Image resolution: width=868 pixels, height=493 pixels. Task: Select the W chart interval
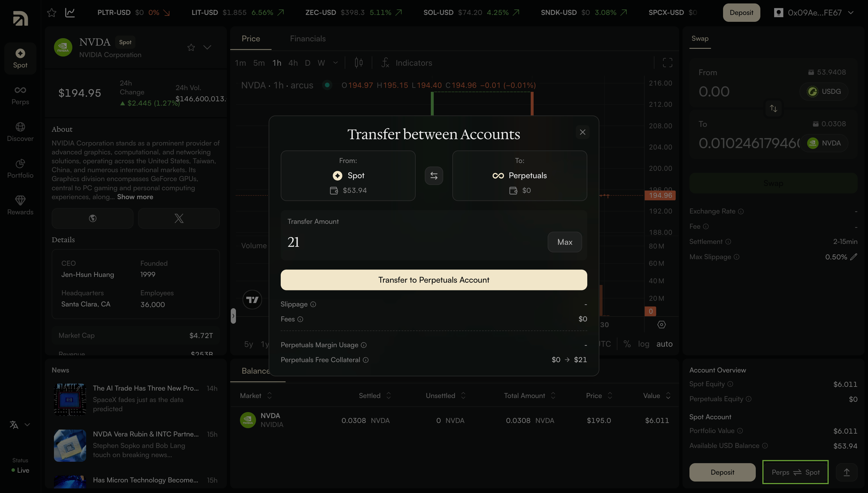pyautogui.click(x=321, y=63)
